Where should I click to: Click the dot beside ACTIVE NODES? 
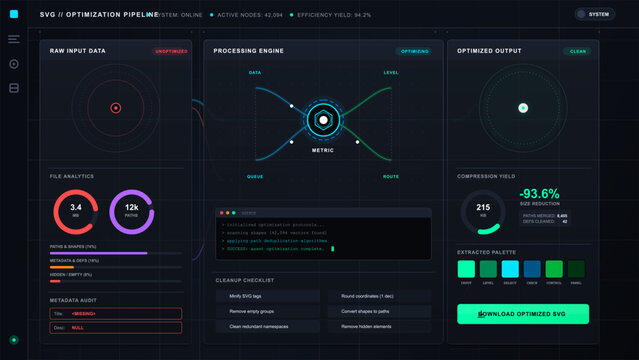(212, 15)
